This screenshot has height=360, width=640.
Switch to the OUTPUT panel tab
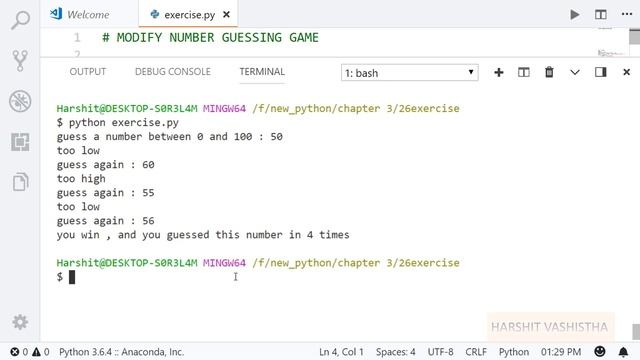(88, 72)
